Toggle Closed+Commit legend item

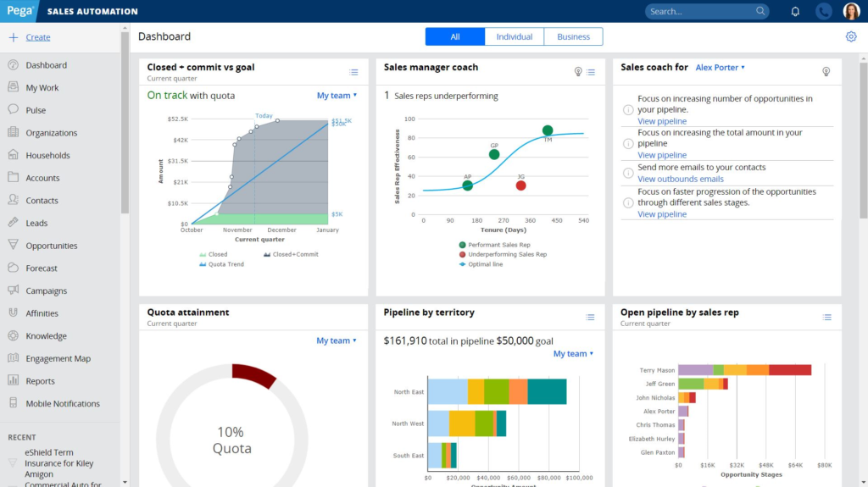tap(291, 254)
